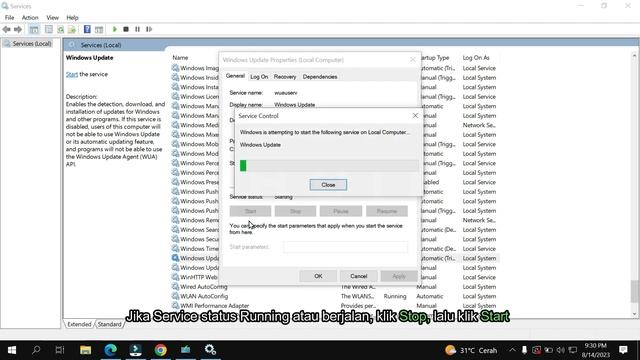Toggle Show/Hide Console Tree toolbar icon
Viewport: 640px width, 360px height.
[x=34, y=29]
